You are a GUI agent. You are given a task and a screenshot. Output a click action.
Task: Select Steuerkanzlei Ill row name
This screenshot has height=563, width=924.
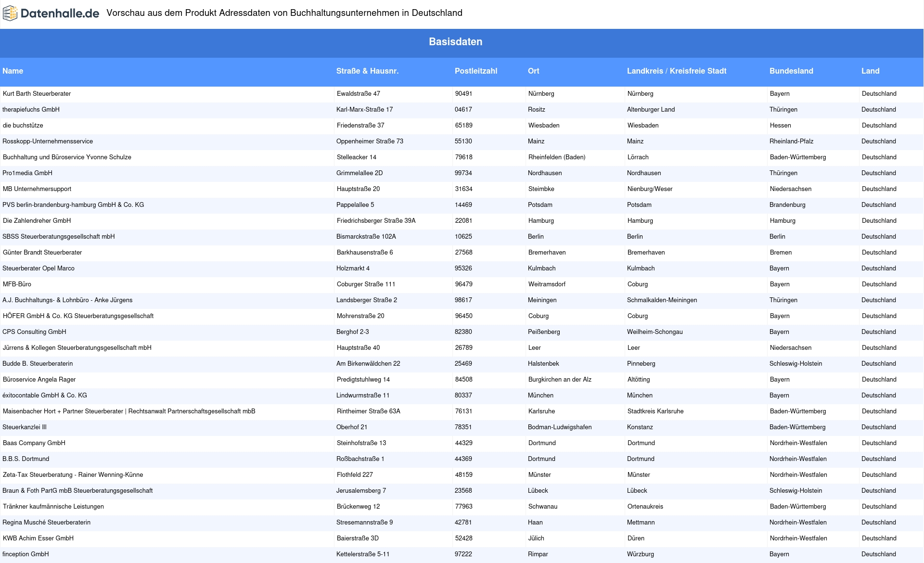[x=25, y=427]
